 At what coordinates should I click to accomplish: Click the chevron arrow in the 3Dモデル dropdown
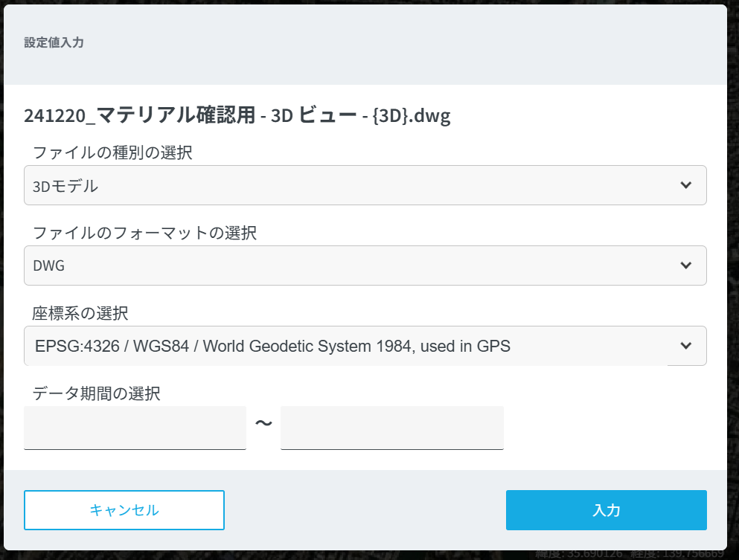685,185
